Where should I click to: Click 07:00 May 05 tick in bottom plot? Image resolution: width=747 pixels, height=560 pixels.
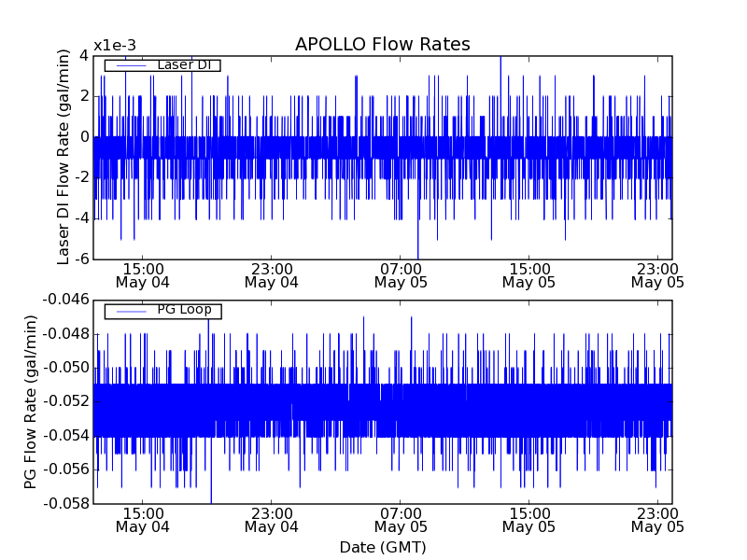400,520
